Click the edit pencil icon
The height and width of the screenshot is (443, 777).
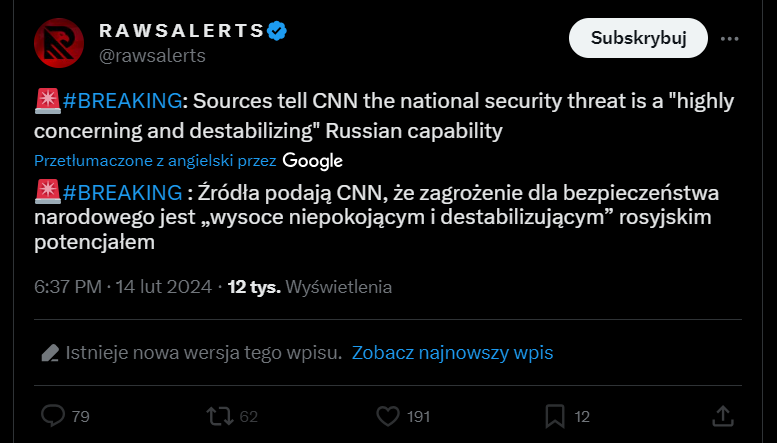click(50, 353)
